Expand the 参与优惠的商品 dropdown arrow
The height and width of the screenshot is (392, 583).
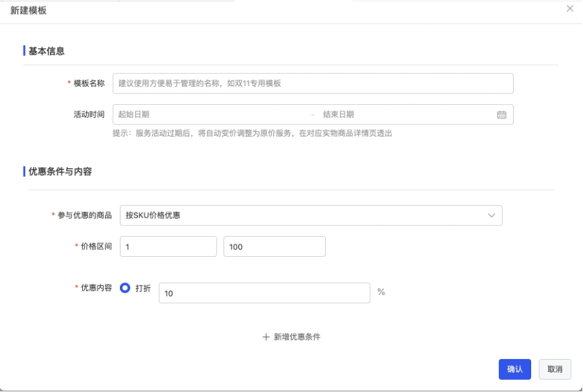[491, 215]
